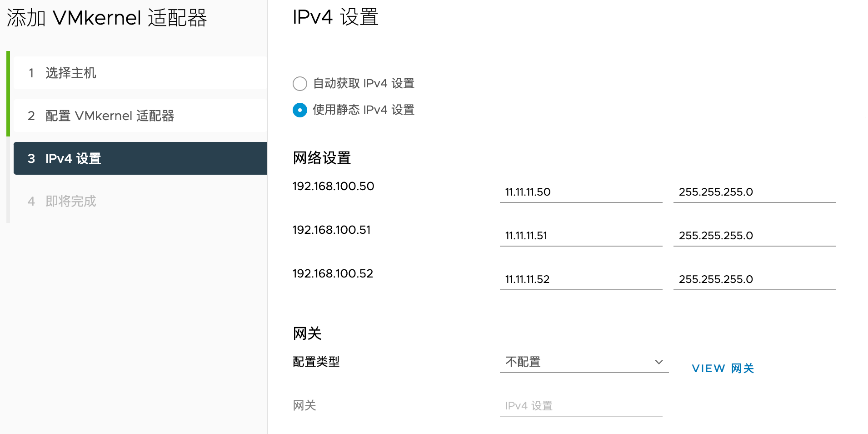868x434 pixels.
Task: Click subnet mask field for host 192.168.100.51
Action: pos(754,236)
